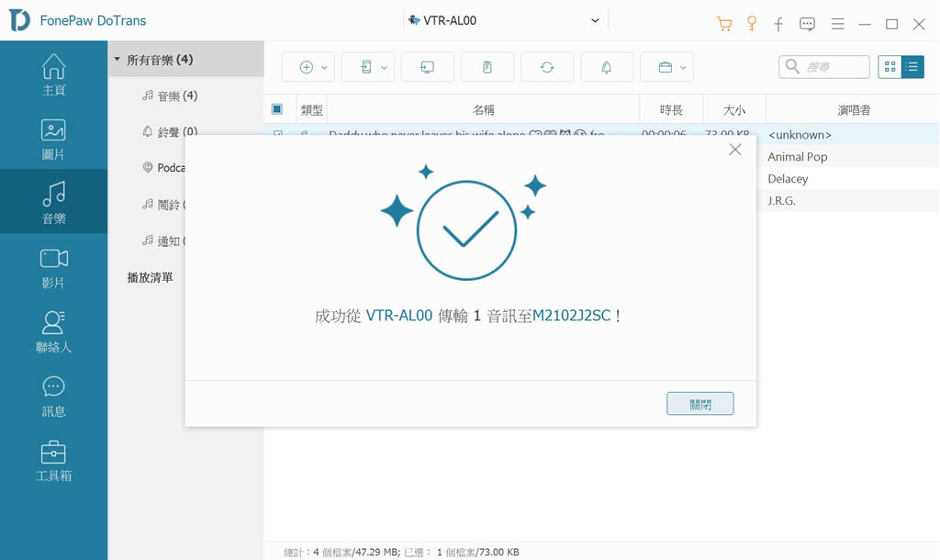Image resolution: width=940 pixels, height=560 pixels.
Task: Open the Messages (訊息) sidebar section
Action: tap(53, 397)
